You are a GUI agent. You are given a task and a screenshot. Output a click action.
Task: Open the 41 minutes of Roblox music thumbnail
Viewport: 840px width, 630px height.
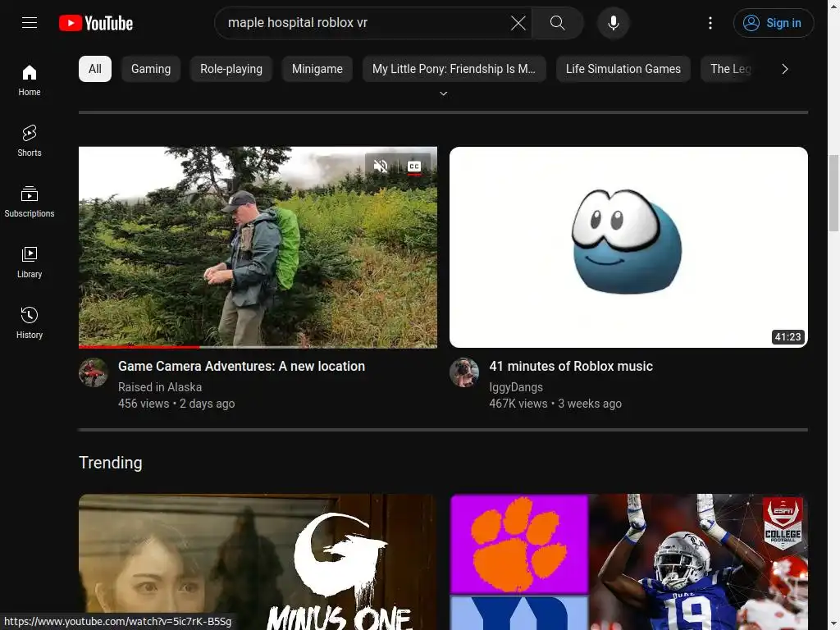click(628, 247)
